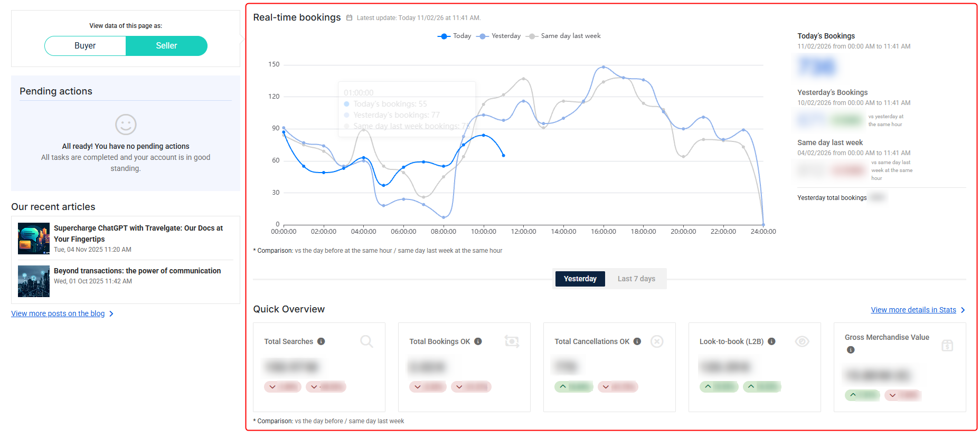This screenshot has height=438, width=980.
Task: Click money icon in Gross Merchandise Value card
Action: coord(947,346)
